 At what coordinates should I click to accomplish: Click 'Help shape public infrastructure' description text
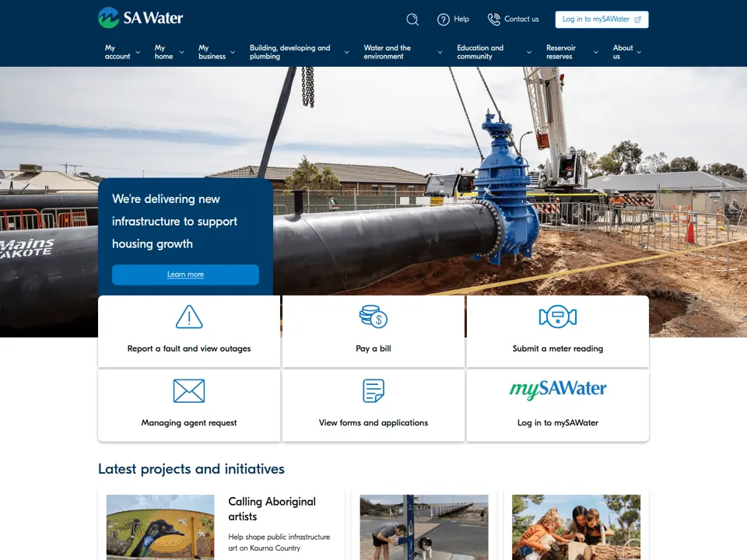click(x=279, y=542)
